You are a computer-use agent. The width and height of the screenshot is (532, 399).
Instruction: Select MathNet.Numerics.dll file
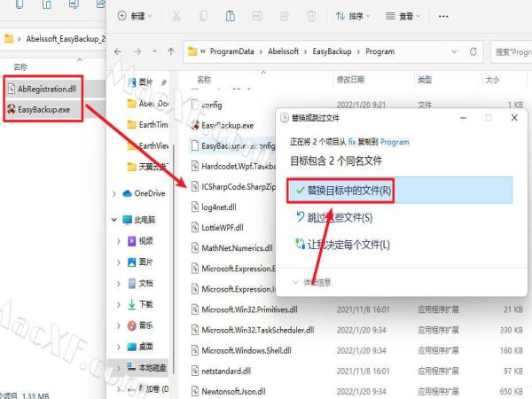pos(232,248)
